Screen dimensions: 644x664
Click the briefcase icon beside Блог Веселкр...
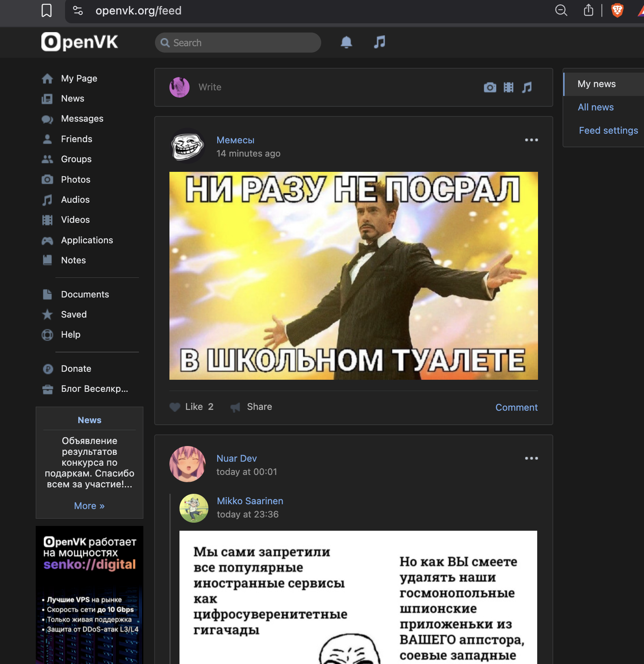point(48,389)
